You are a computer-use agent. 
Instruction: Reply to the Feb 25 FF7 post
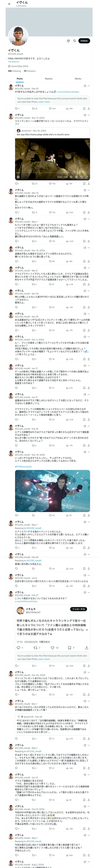[16, 108]
